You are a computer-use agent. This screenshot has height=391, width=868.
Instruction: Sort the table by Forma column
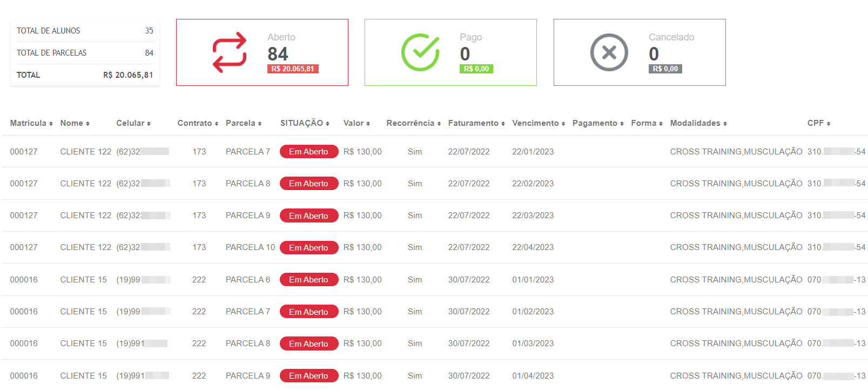pos(647,123)
